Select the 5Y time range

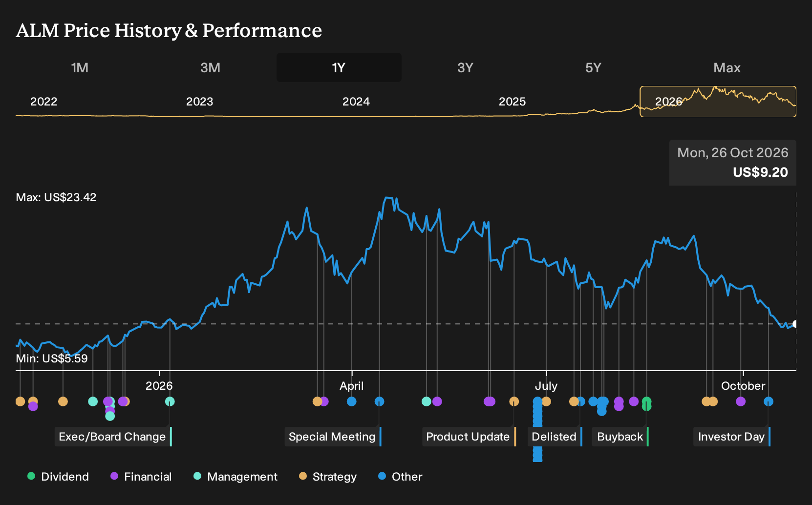coord(593,67)
